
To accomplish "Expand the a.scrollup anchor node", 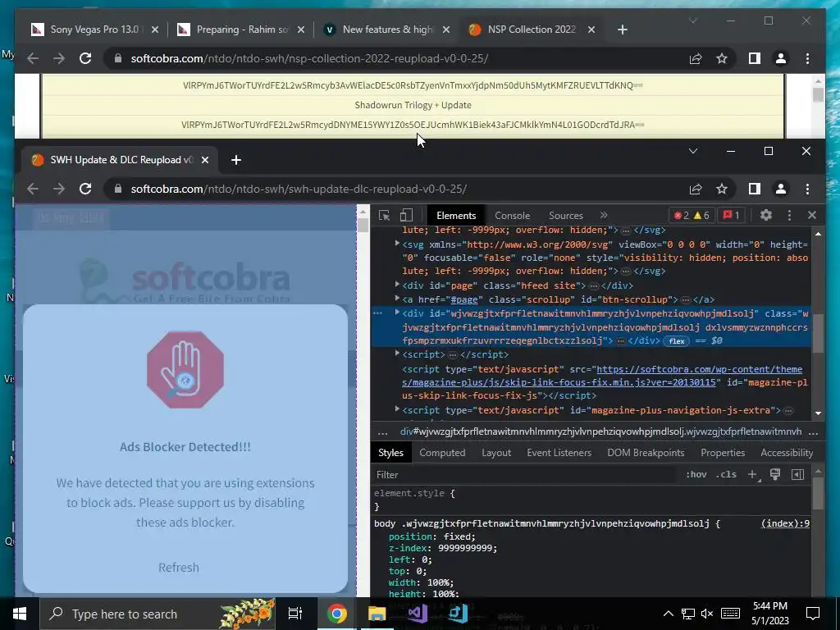I will click(397, 299).
